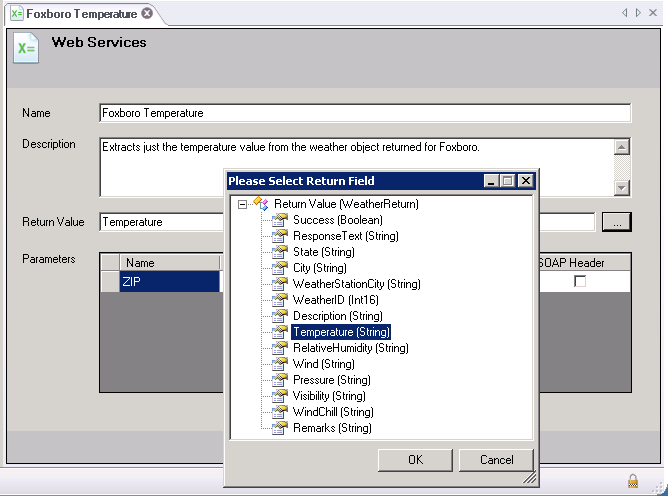Select the Foxboro Temperature tab
The image size is (668, 496).
point(80,14)
